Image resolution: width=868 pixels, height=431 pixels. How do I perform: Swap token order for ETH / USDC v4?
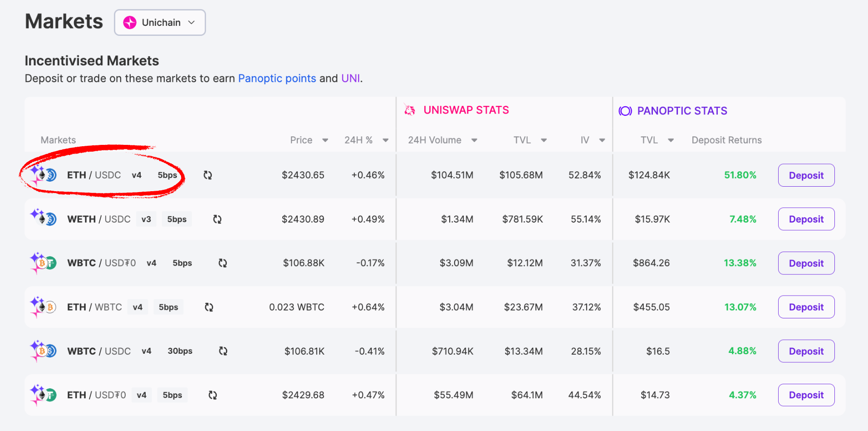[x=208, y=175]
